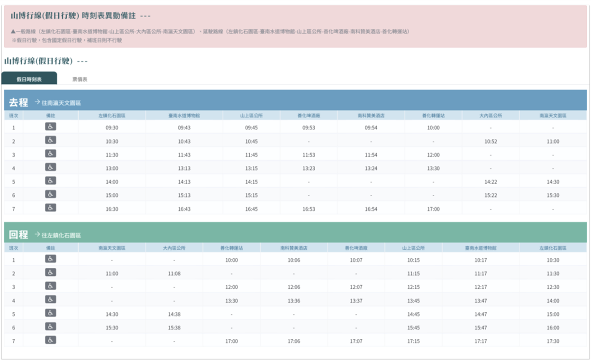
Task: Click the 17:06 time cell
Action: [294, 341]
